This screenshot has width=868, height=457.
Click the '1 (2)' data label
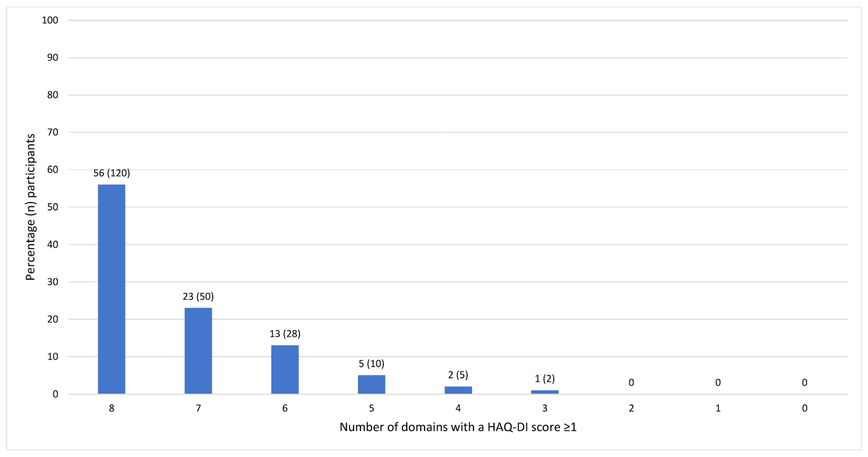[545, 379]
